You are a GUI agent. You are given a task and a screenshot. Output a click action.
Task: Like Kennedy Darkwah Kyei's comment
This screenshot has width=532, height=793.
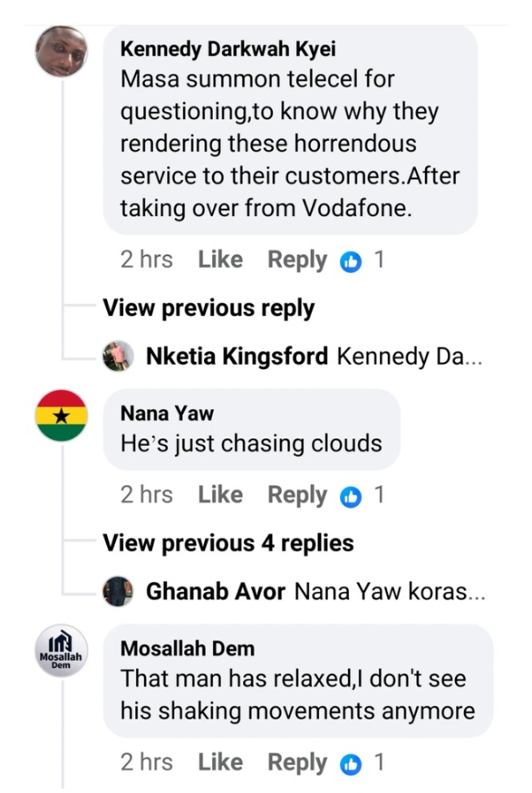(x=220, y=260)
